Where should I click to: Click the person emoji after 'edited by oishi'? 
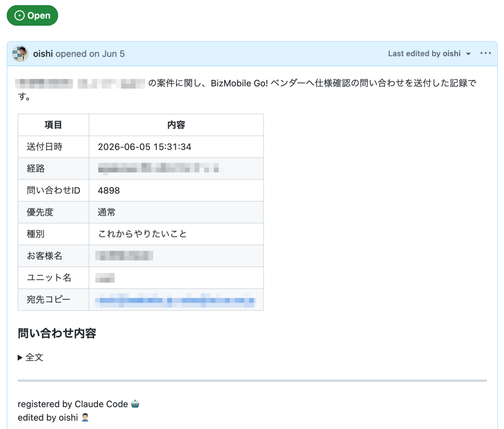click(x=85, y=417)
